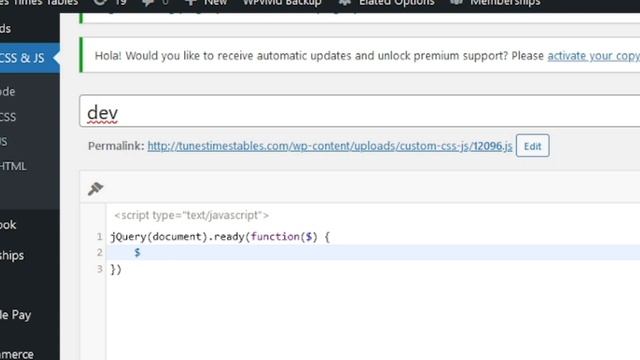The height and width of the screenshot is (360, 640).
Task: Click the closing braces on line 3
Action: coord(116,269)
